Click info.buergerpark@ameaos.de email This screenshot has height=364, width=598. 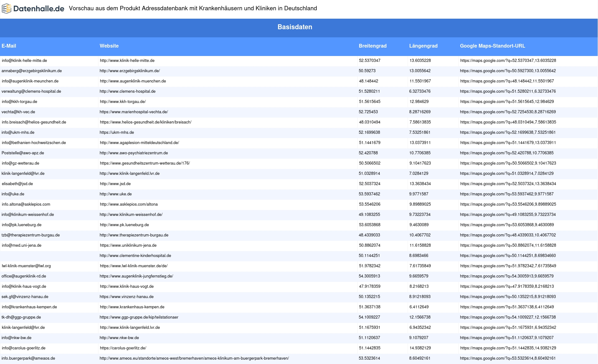point(28,358)
